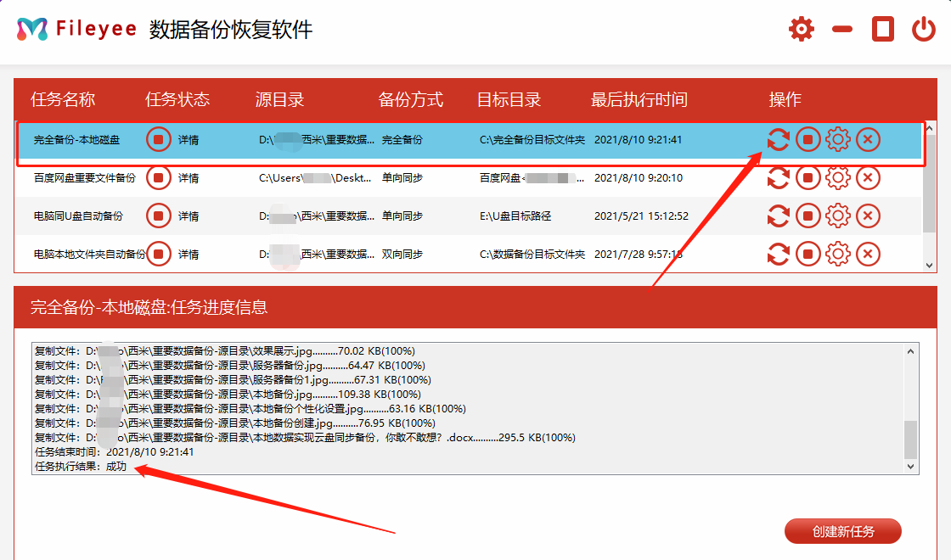Delete the 完全备份-本地磁盘 task
This screenshot has height=560, width=951.
[868, 139]
